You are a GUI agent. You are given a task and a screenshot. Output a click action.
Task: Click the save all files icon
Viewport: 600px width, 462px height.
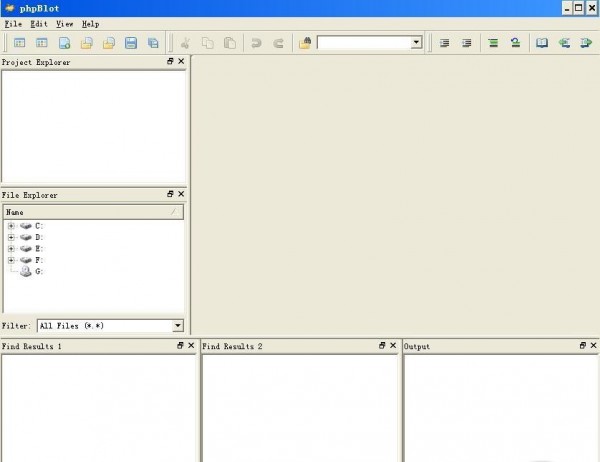153,43
